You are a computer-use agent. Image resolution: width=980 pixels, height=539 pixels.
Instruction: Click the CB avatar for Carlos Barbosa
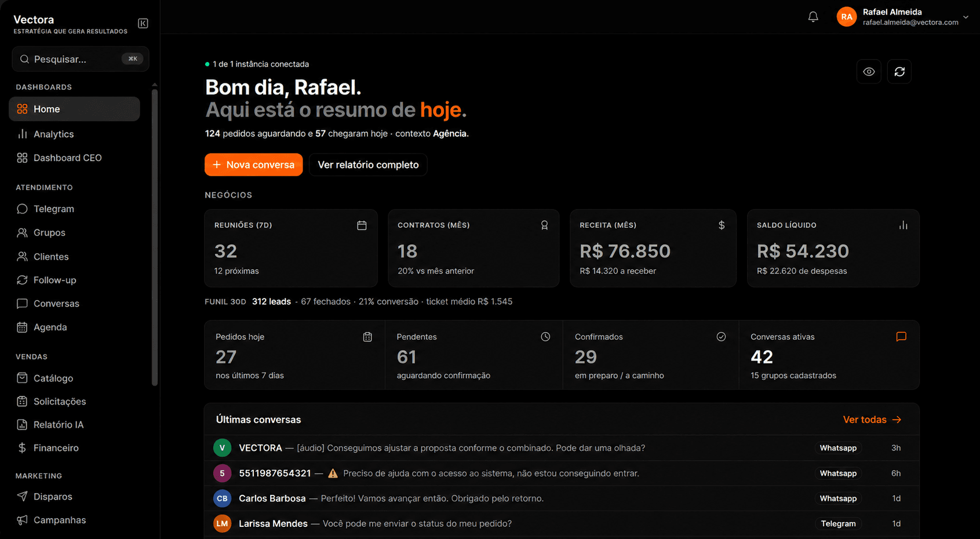tap(222, 498)
